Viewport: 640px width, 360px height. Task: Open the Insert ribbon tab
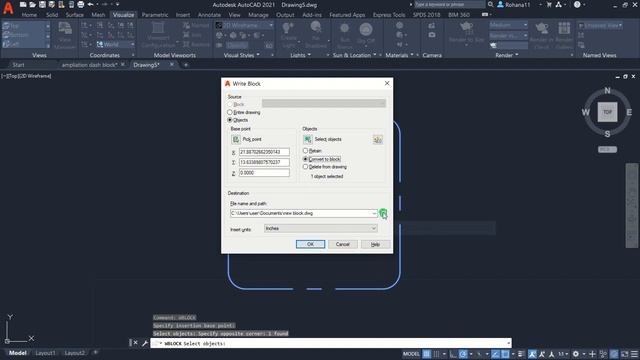click(183, 15)
